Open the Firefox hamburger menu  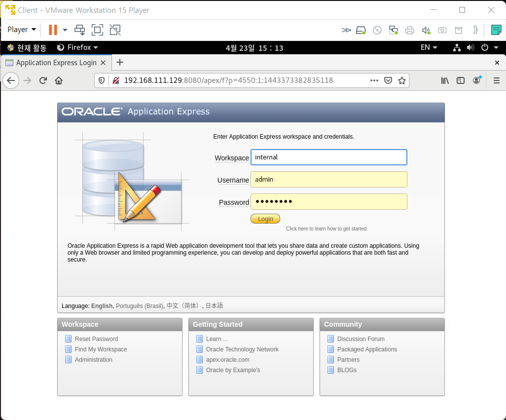[x=497, y=80]
